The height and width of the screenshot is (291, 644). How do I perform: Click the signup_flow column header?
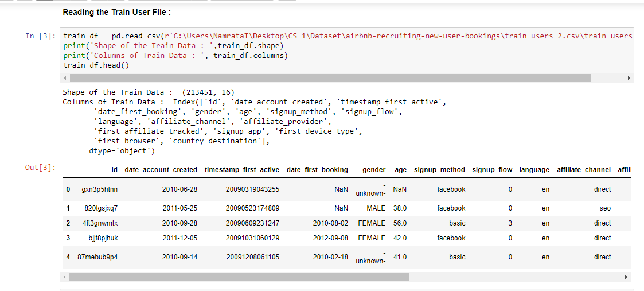(x=492, y=170)
